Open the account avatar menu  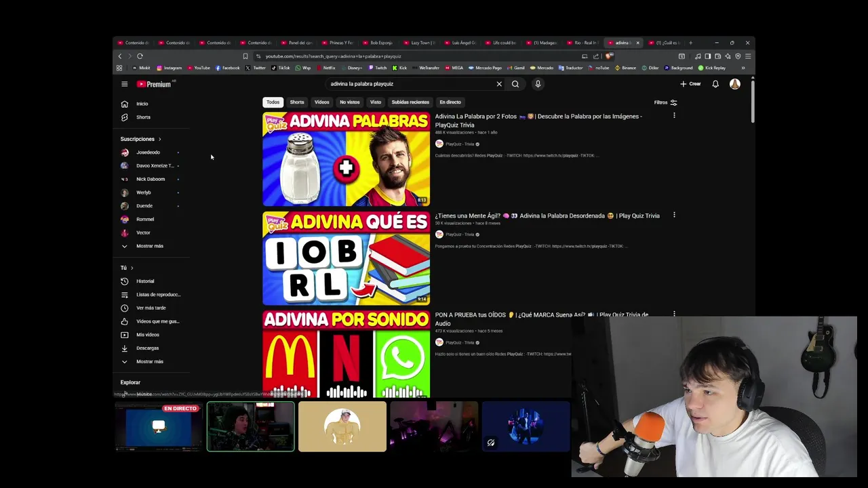tap(735, 84)
